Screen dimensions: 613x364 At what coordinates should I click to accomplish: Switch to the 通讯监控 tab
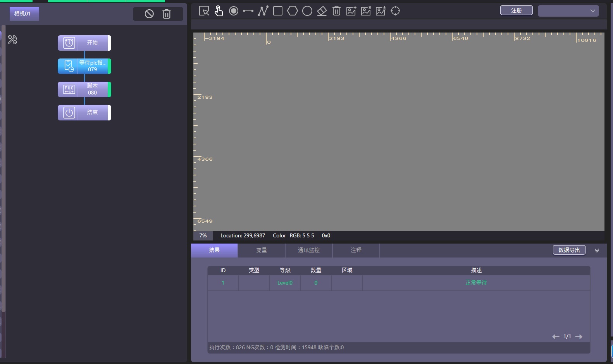[x=309, y=250]
